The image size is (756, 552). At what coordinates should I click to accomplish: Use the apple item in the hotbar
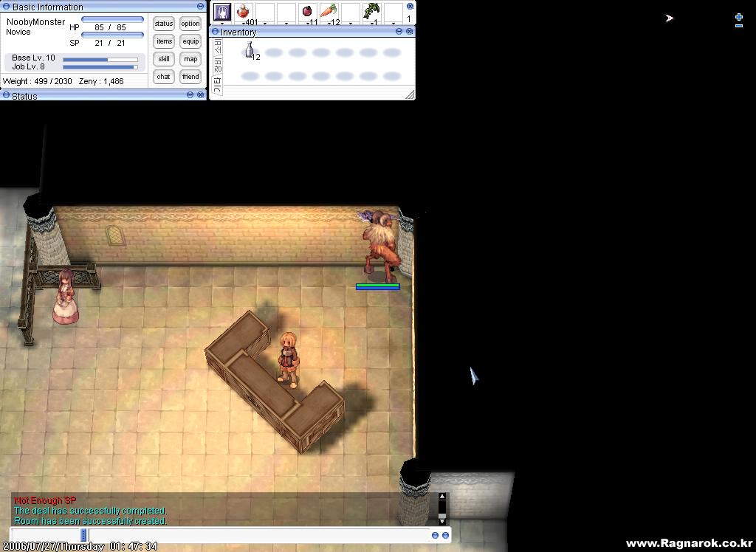[x=306, y=12]
